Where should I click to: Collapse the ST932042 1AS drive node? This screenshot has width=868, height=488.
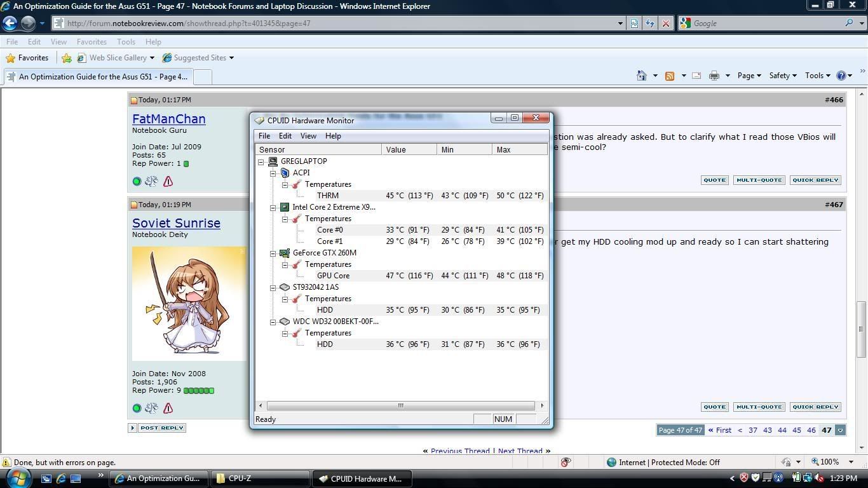pos(273,287)
